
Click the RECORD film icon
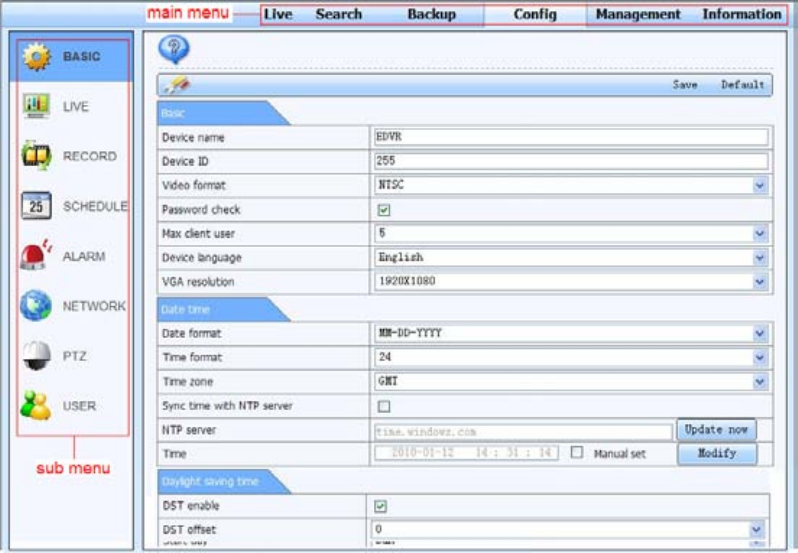(36, 156)
